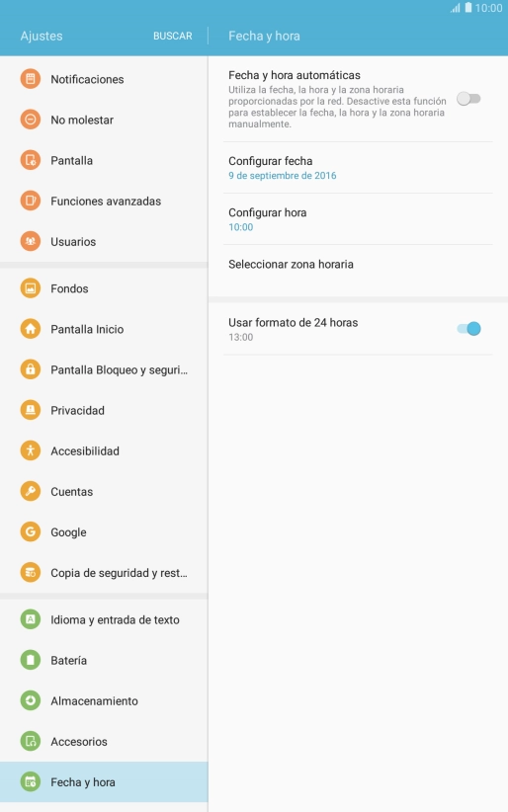Open Seleccionar zona horaria
Screen dimensions: 508x812
[358, 264]
